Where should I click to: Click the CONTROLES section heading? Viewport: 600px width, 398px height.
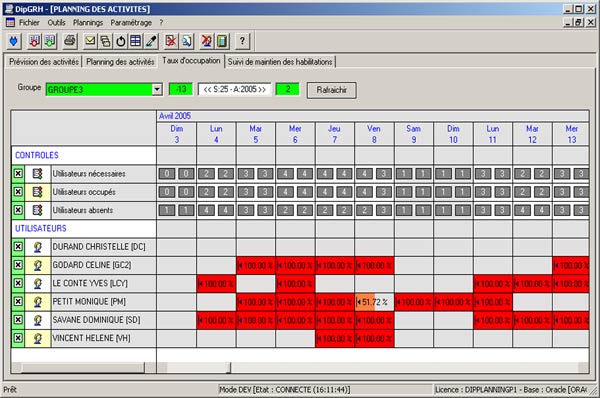click(x=37, y=155)
